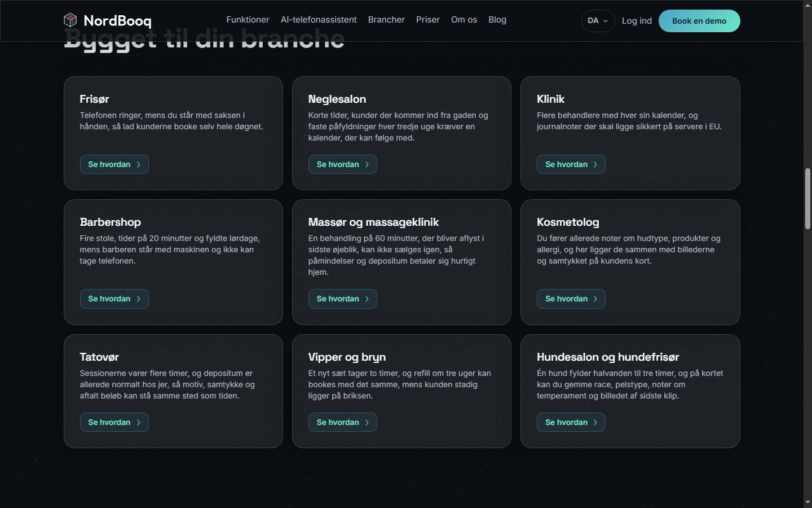Click the Tatovør card heading
The image size is (812, 508).
click(99, 357)
